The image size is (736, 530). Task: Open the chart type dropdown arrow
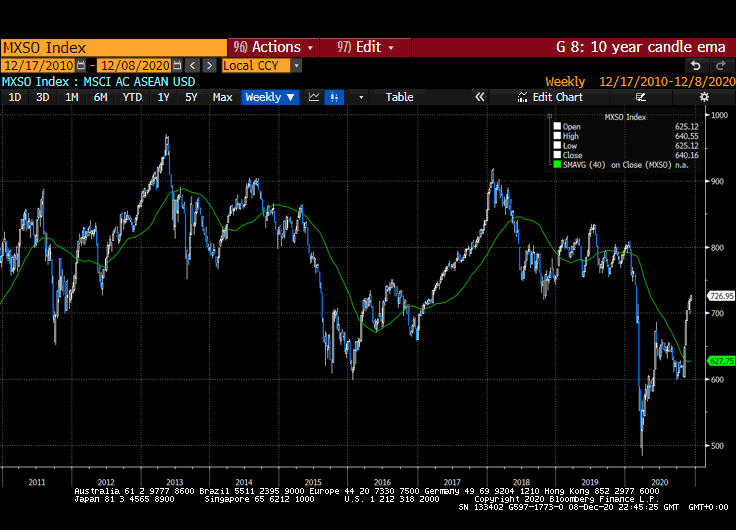[361, 97]
